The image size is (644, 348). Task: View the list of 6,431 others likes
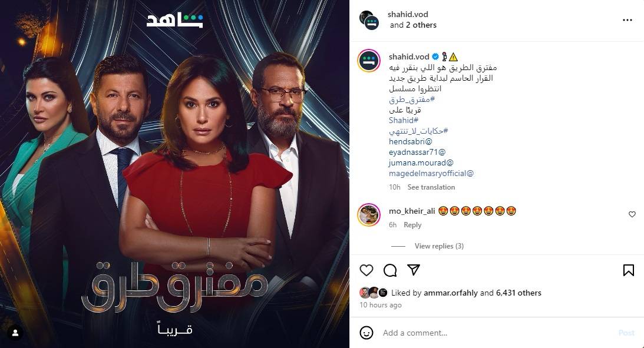[518, 293]
